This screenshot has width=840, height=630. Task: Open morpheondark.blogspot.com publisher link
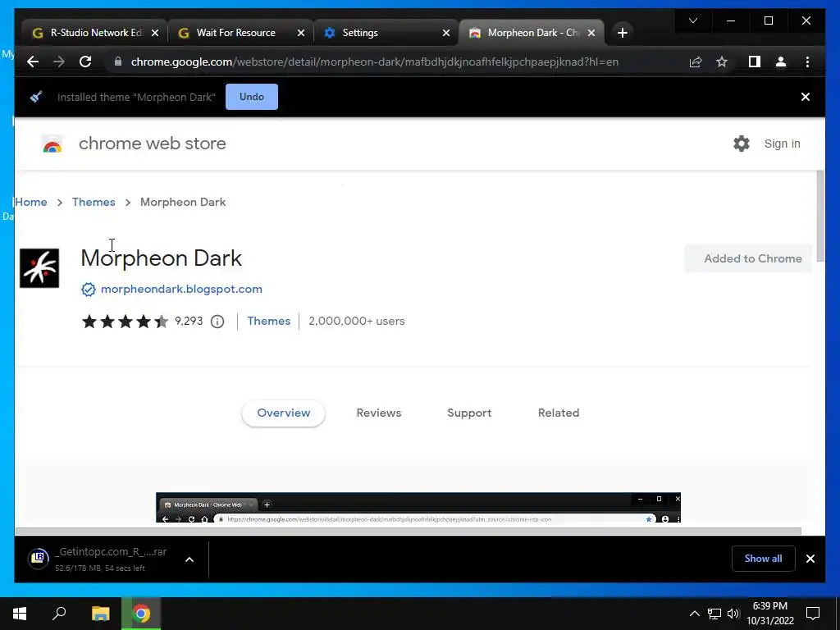(x=181, y=290)
